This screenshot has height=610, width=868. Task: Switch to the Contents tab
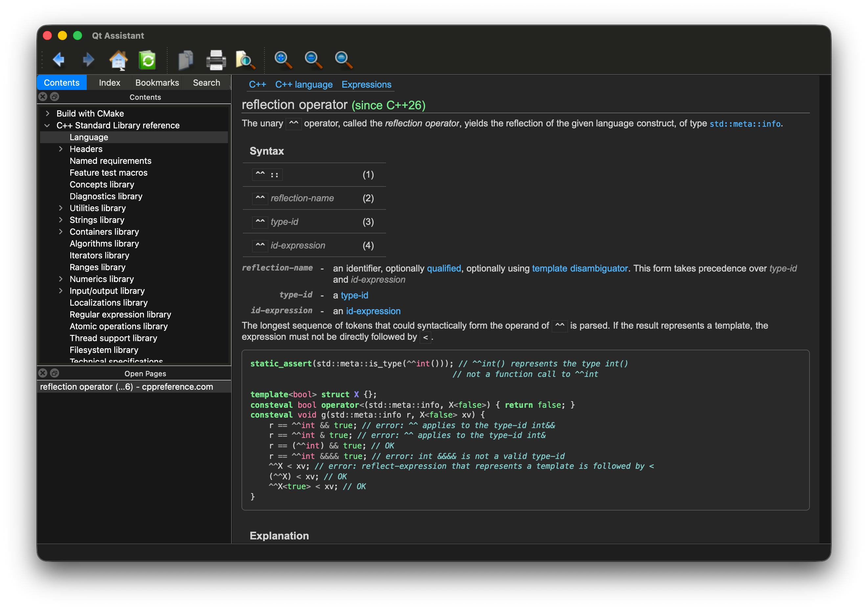pyautogui.click(x=62, y=83)
